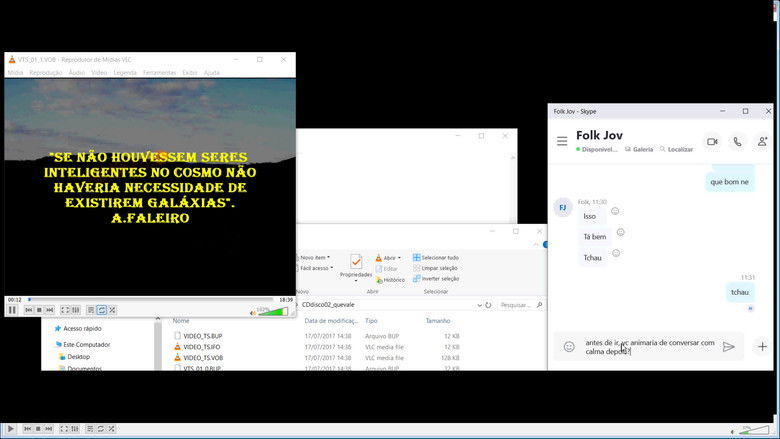The width and height of the screenshot is (780, 439).
Task: Toggle VLC loop playback mode
Action: 102,310
